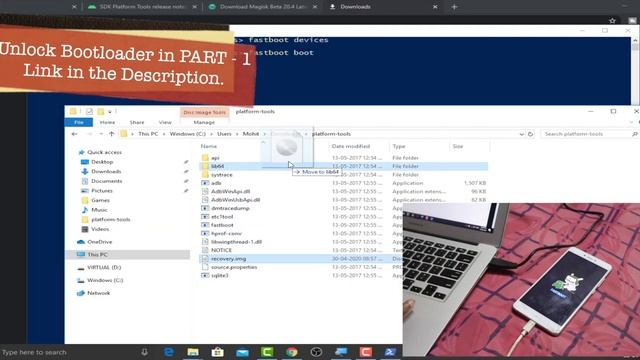This screenshot has width=640, height=360.
Task: Click Mohit in address breadcrumb
Action: coord(251,134)
